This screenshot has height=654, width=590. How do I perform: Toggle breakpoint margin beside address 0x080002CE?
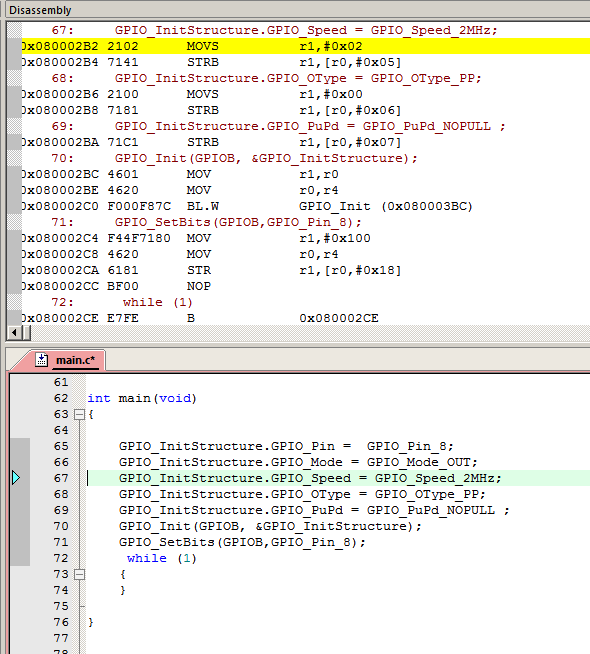pyautogui.click(x=15, y=319)
